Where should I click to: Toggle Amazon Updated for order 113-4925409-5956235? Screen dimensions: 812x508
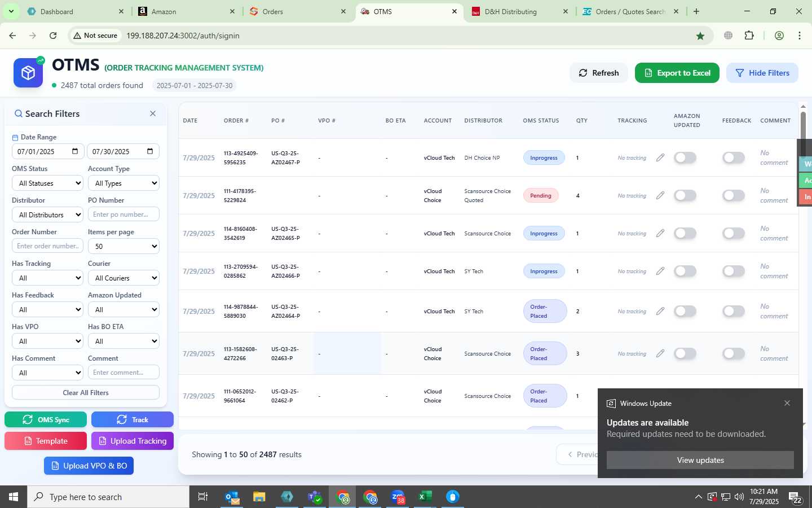click(x=685, y=157)
